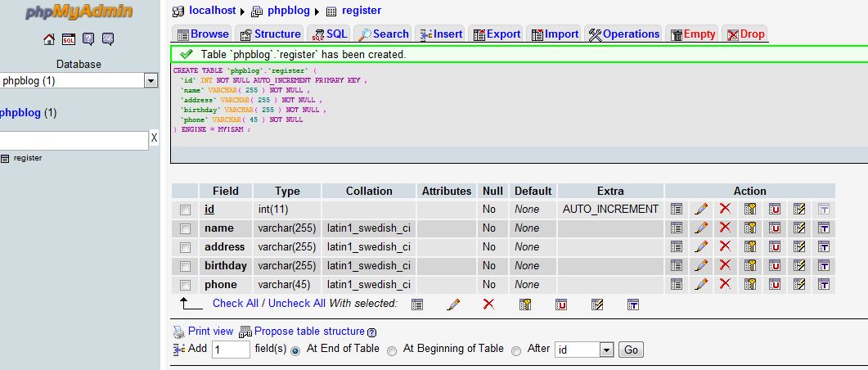The image size is (868, 370).
Task: Open the Print view link
Action: point(210,332)
